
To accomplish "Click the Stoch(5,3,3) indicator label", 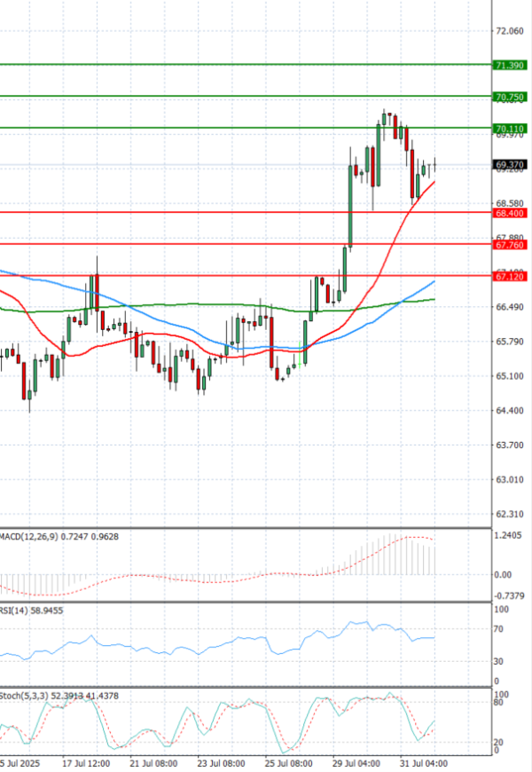I will coord(59,696).
